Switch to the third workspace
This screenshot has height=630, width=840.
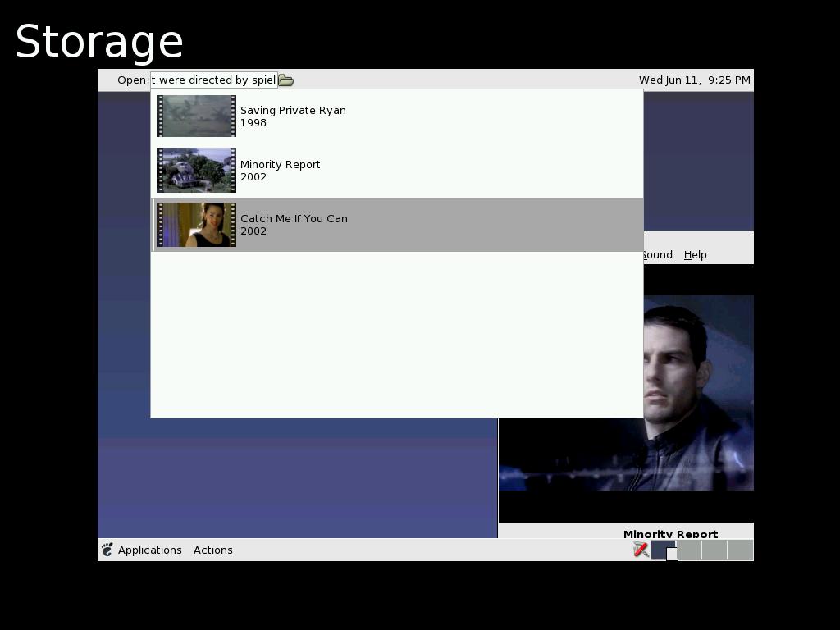coord(714,550)
